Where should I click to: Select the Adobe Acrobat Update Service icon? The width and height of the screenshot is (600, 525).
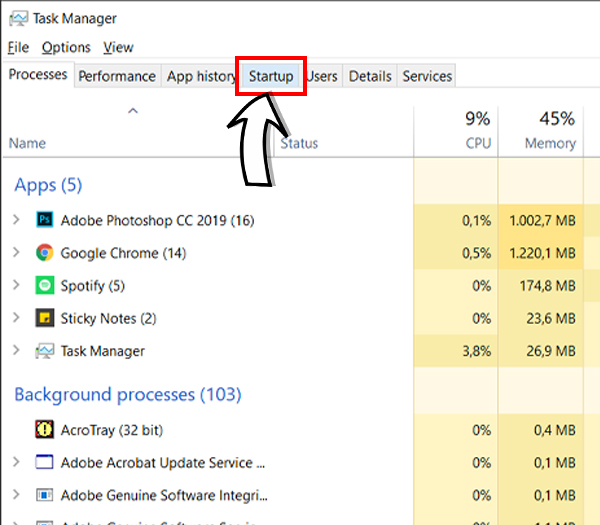pyautogui.click(x=45, y=462)
